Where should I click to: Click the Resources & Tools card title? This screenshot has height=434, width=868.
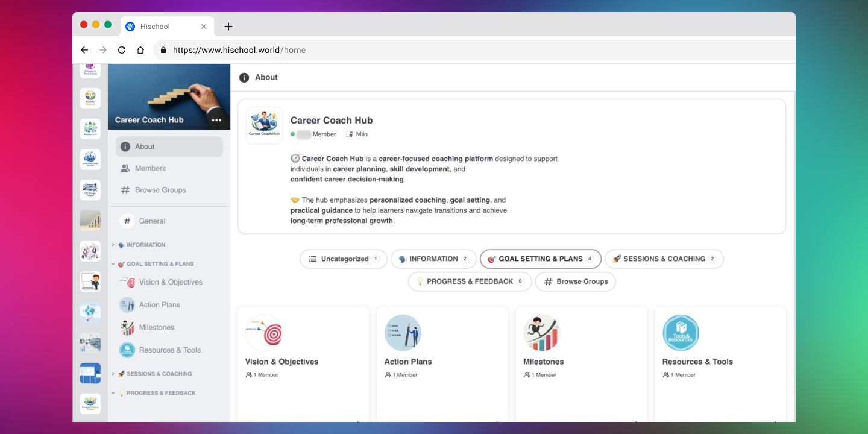click(x=697, y=362)
